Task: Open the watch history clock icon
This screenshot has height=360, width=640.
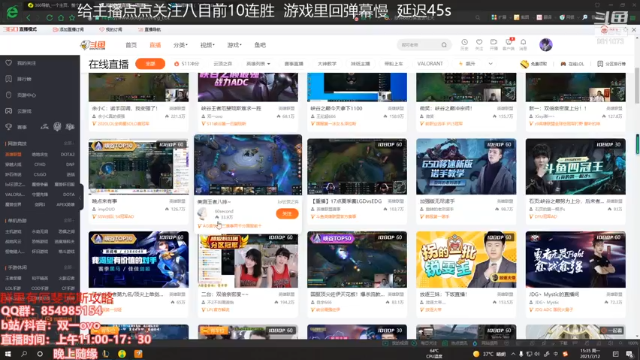Action: [464, 44]
